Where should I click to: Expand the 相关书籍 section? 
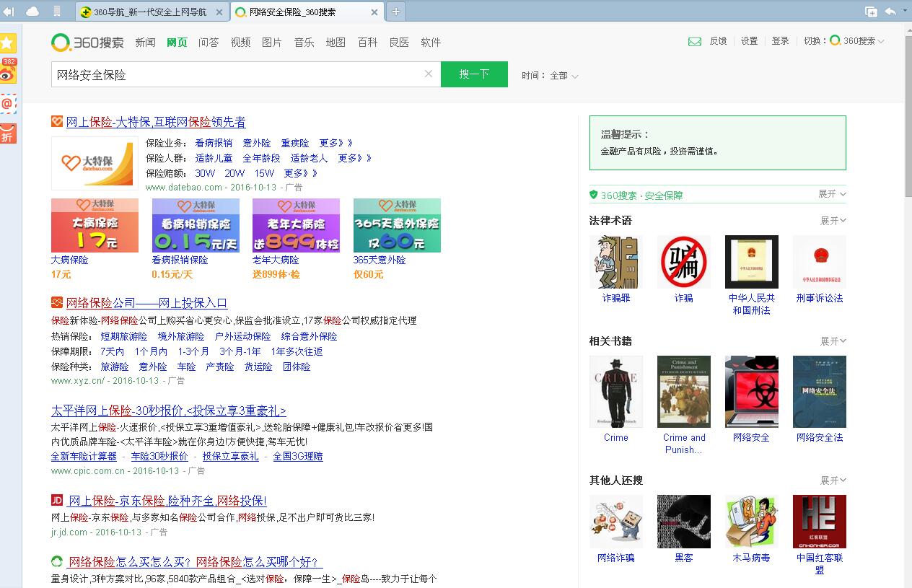click(x=833, y=341)
